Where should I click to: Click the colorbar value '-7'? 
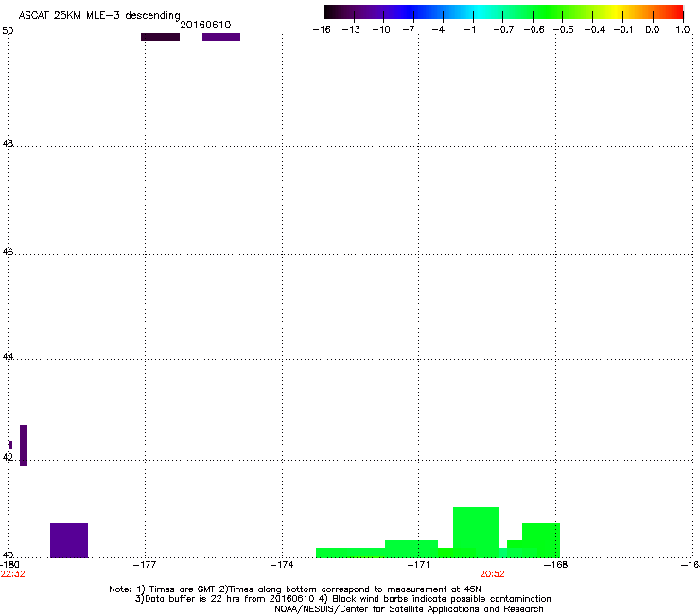409,30
